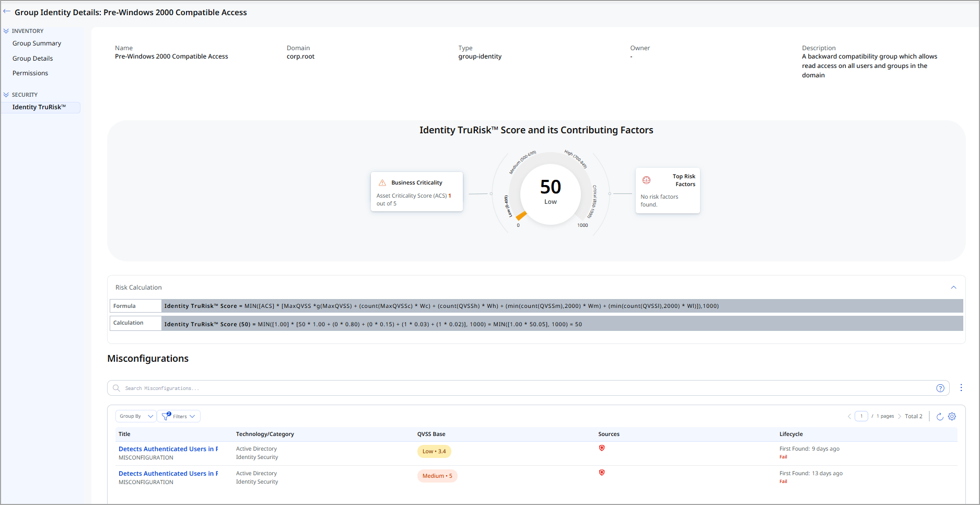Click the back arrow beside Group Identity Details
This screenshot has width=980, height=505.
pos(7,12)
